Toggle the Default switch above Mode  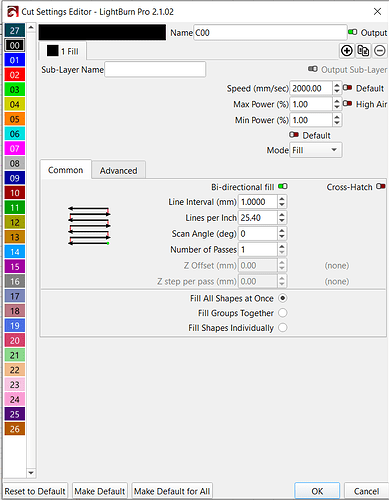coord(294,135)
